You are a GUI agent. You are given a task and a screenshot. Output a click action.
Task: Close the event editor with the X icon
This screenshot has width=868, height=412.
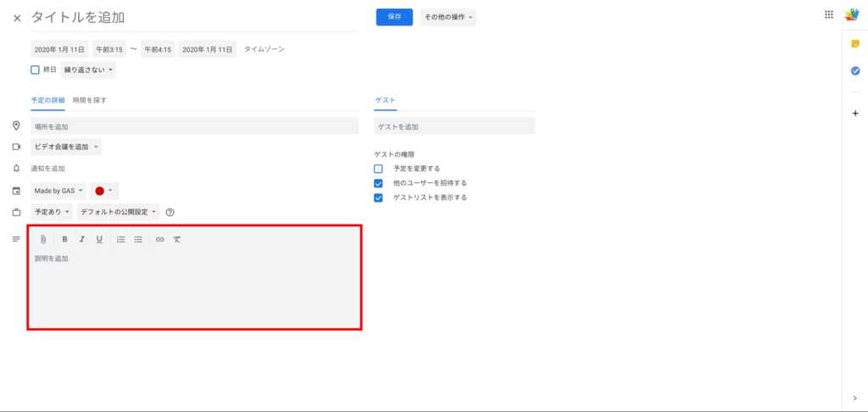point(17,18)
